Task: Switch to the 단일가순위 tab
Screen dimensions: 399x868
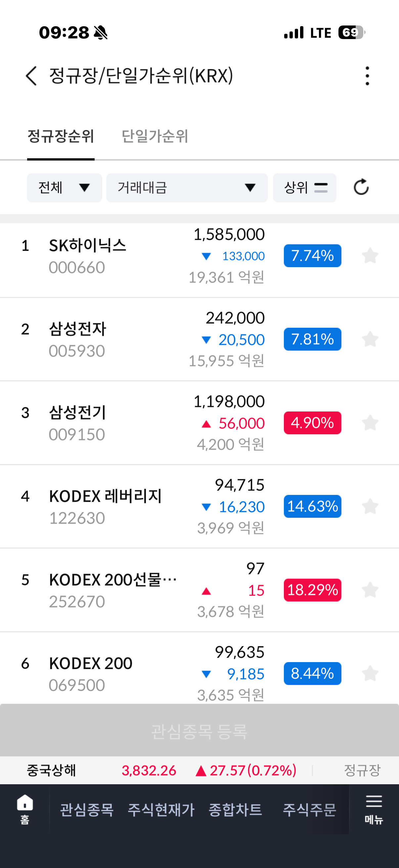Action: (x=155, y=136)
